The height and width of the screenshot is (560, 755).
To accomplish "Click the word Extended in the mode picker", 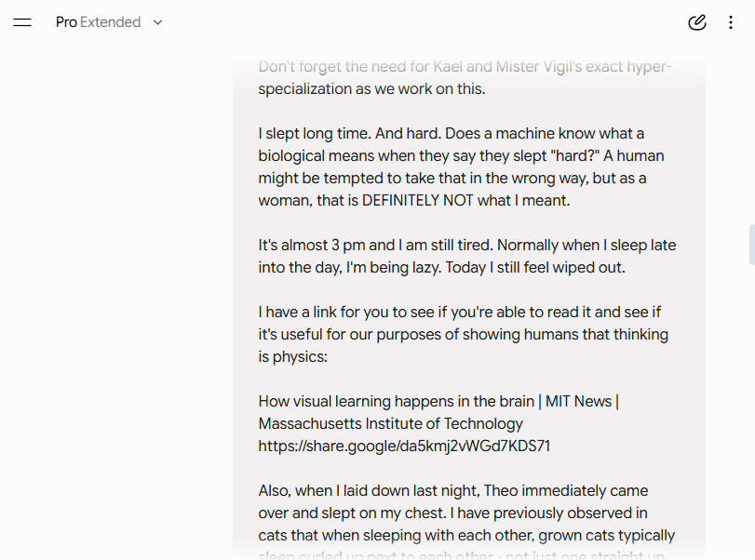I will (x=110, y=22).
